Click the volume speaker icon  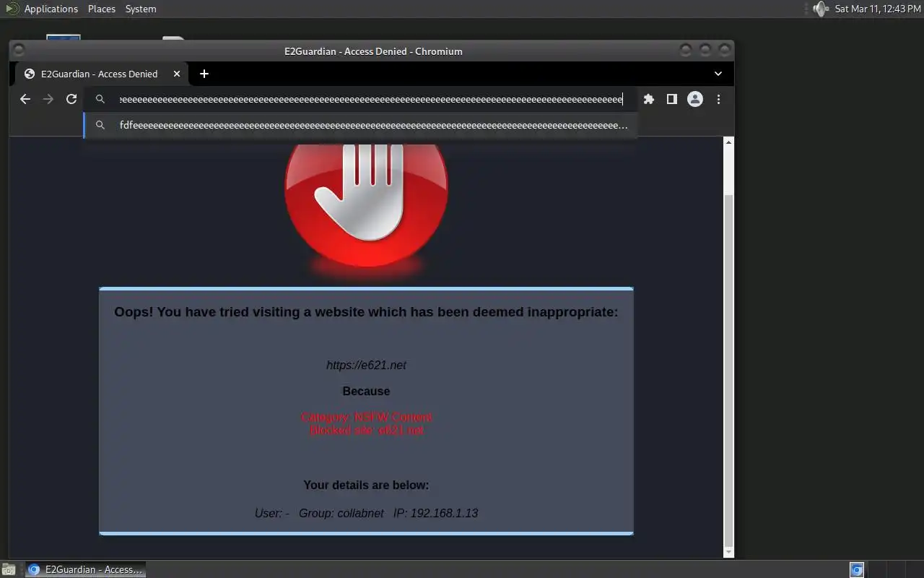click(x=820, y=9)
